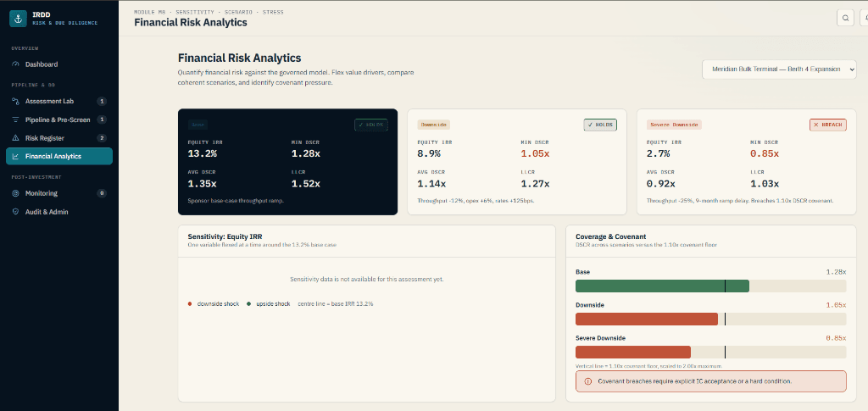Image resolution: width=868 pixels, height=411 pixels.
Task: Open Audit & Admin
Action: [x=59, y=212]
